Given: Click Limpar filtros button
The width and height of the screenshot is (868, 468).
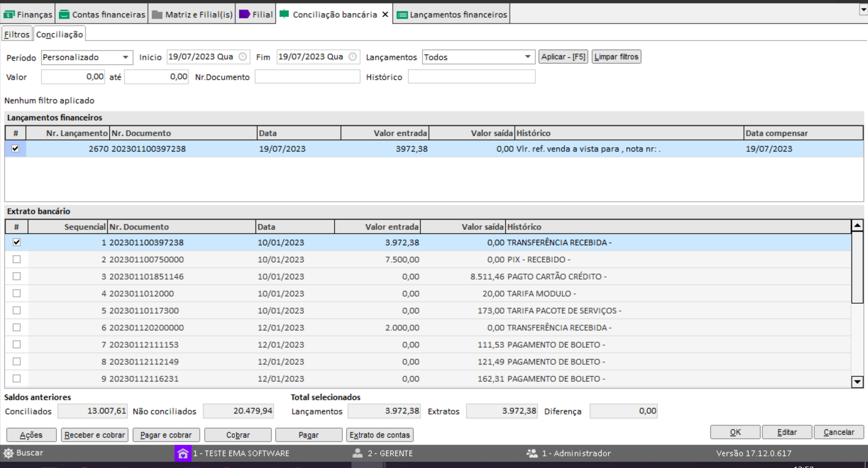Looking at the screenshot, I should pos(616,57).
